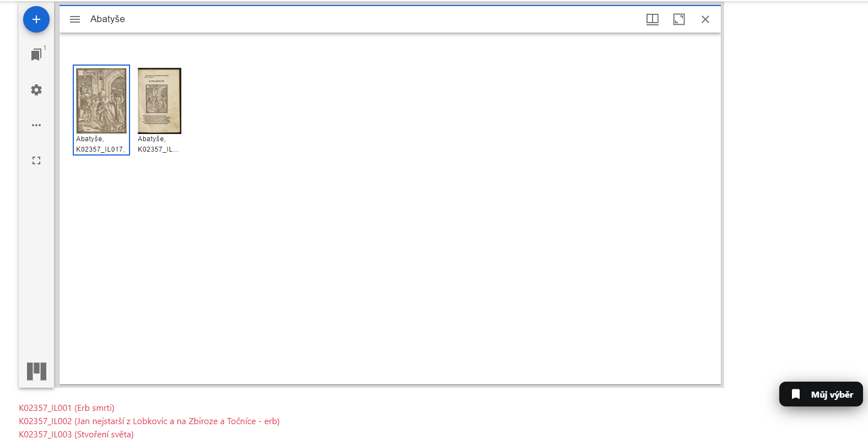
Task: Click the blue plus add resource button
Action: [36, 19]
